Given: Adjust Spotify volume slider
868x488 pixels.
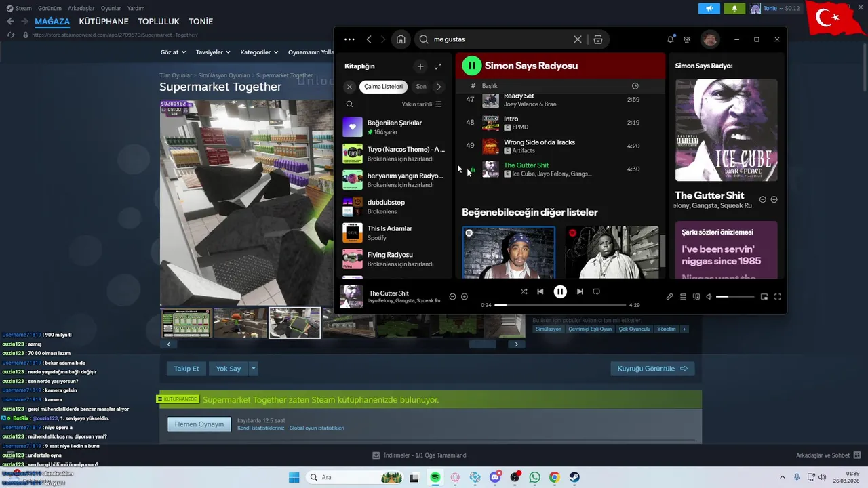Looking at the screenshot, I should click(735, 297).
